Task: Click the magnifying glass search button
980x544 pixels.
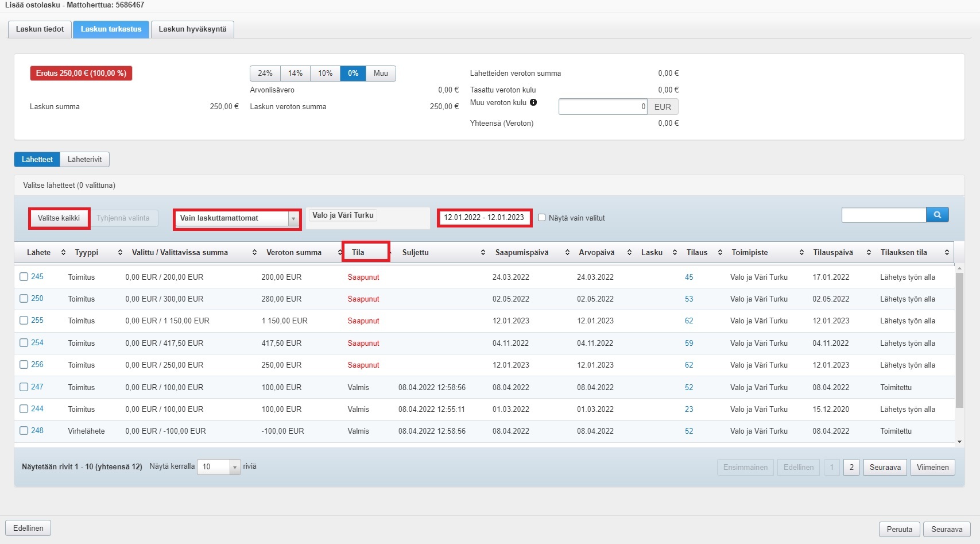Action: [937, 215]
